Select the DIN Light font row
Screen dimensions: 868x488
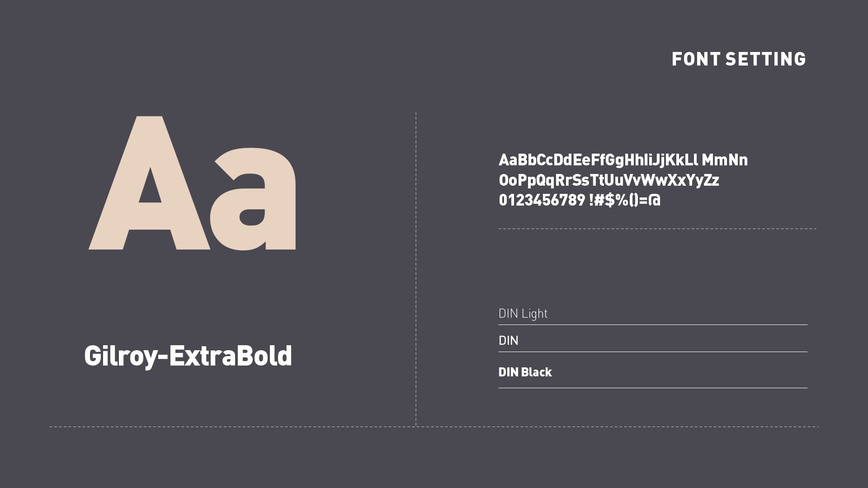tap(653, 314)
